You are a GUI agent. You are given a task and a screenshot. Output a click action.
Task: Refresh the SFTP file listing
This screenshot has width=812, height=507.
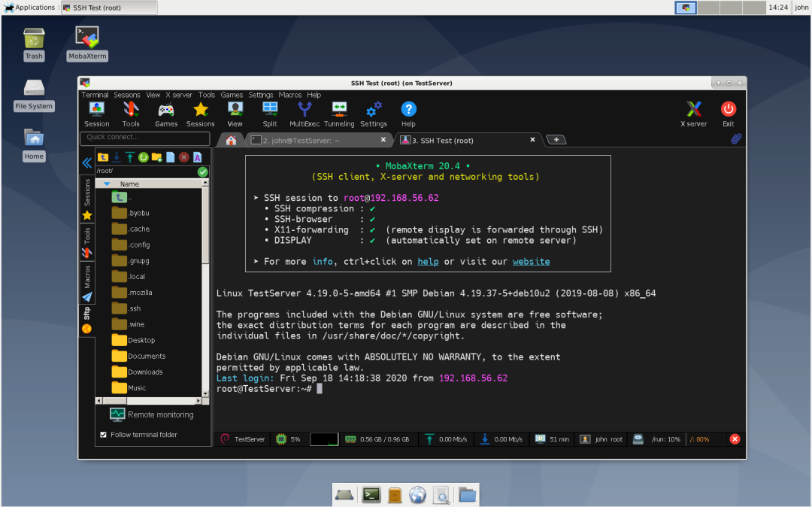[143, 156]
